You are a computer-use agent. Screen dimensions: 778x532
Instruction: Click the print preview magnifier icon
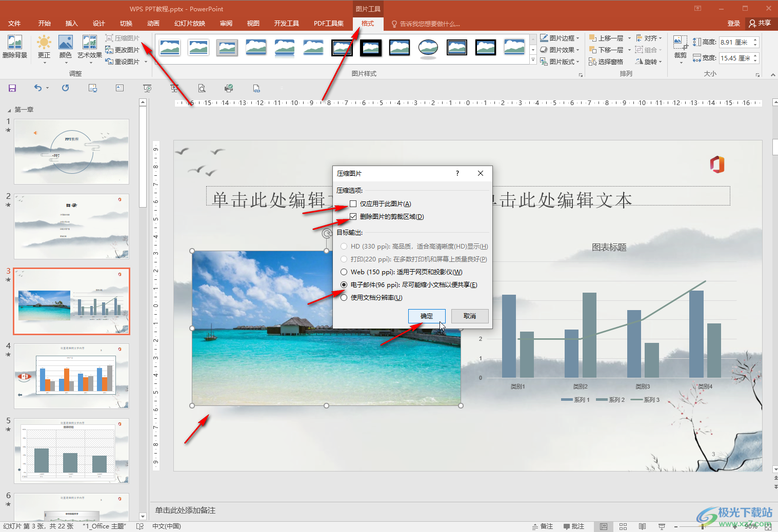pos(202,88)
